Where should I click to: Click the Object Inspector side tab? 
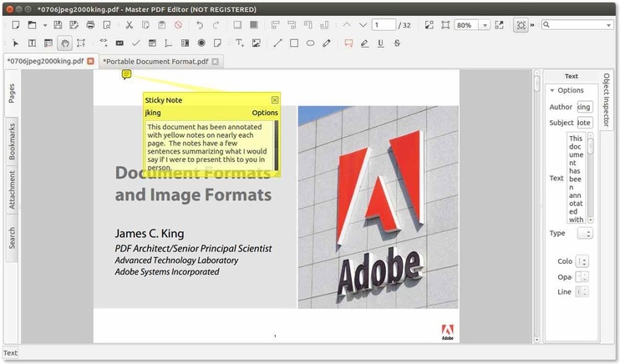click(x=606, y=100)
